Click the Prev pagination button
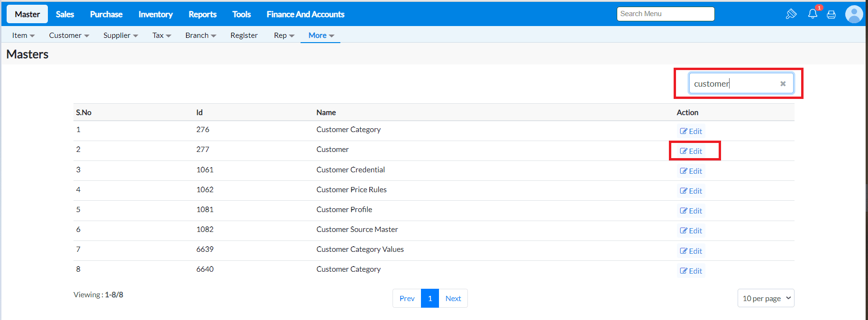 (407, 298)
